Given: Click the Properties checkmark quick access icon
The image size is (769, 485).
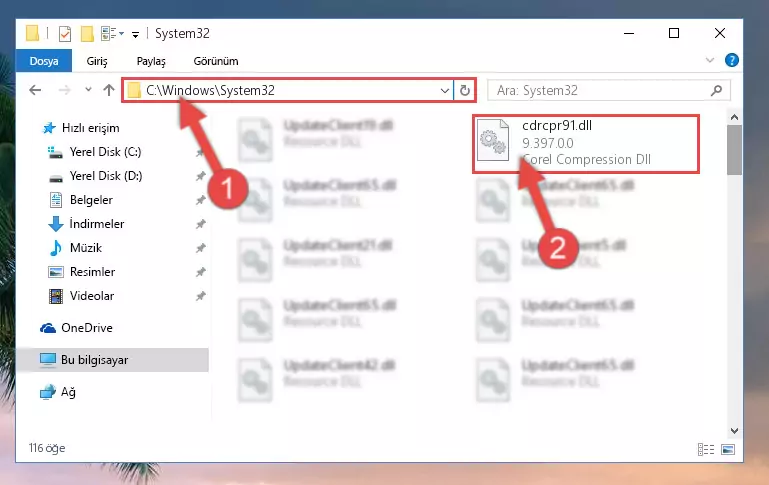Looking at the screenshot, I should [65, 34].
